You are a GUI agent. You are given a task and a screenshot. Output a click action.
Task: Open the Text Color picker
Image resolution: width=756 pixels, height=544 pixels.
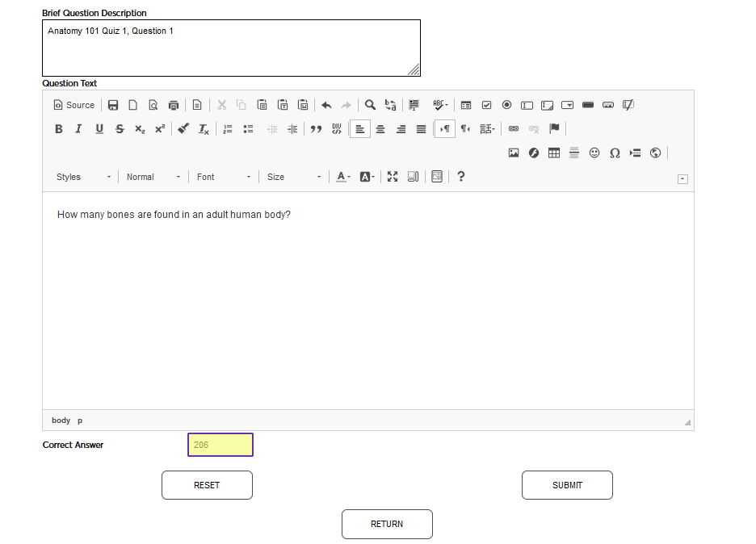click(x=342, y=176)
